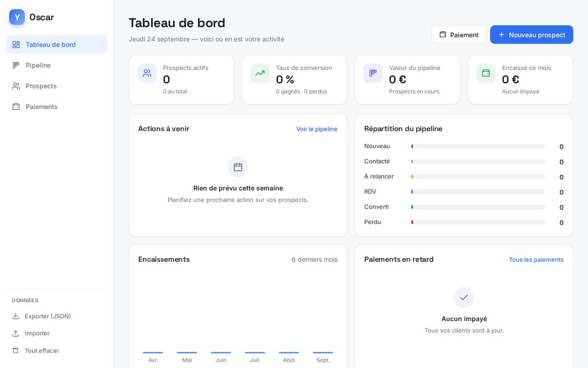Click the 'Rien de prévu cette semaine' text
This screenshot has height=368, width=588.
[238, 188]
